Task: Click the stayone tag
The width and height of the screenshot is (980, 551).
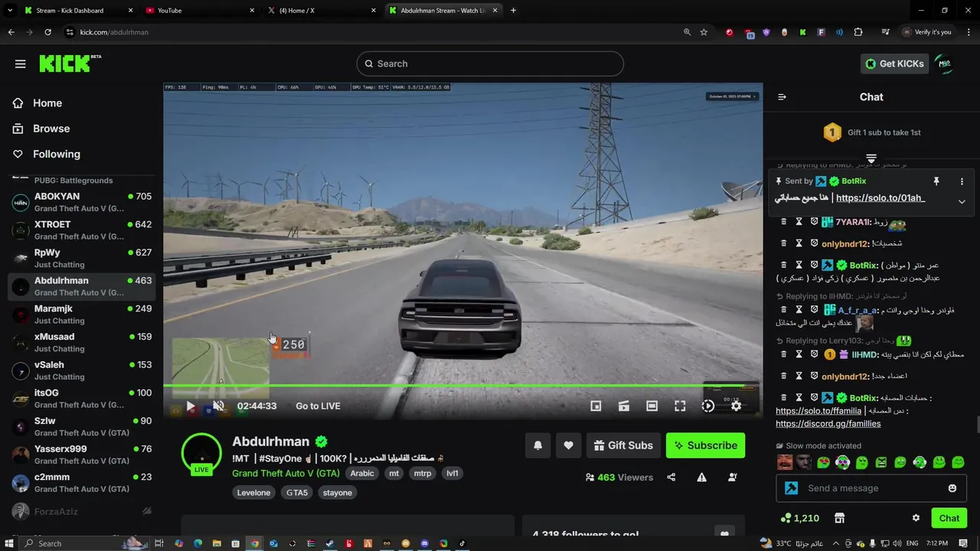Action: point(338,493)
